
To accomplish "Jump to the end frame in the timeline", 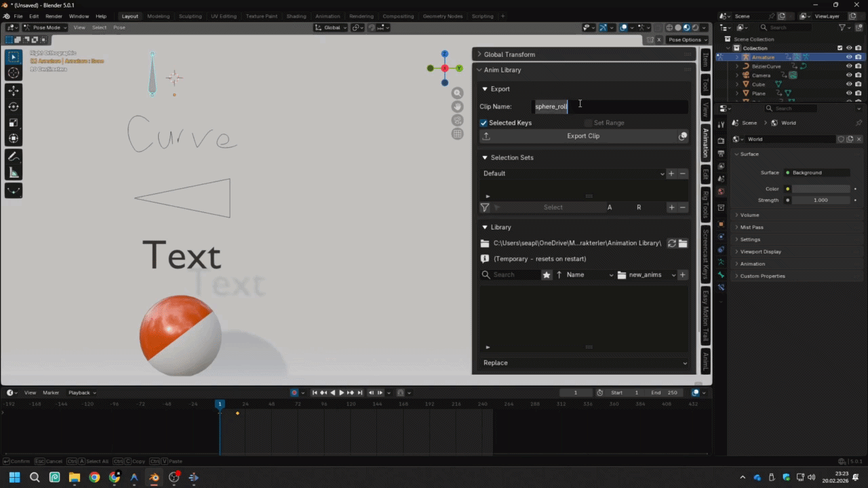I will point(360,392).
